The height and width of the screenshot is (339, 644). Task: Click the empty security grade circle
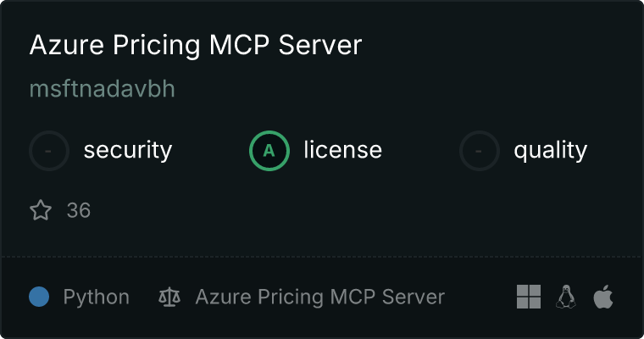coord(49,151)
